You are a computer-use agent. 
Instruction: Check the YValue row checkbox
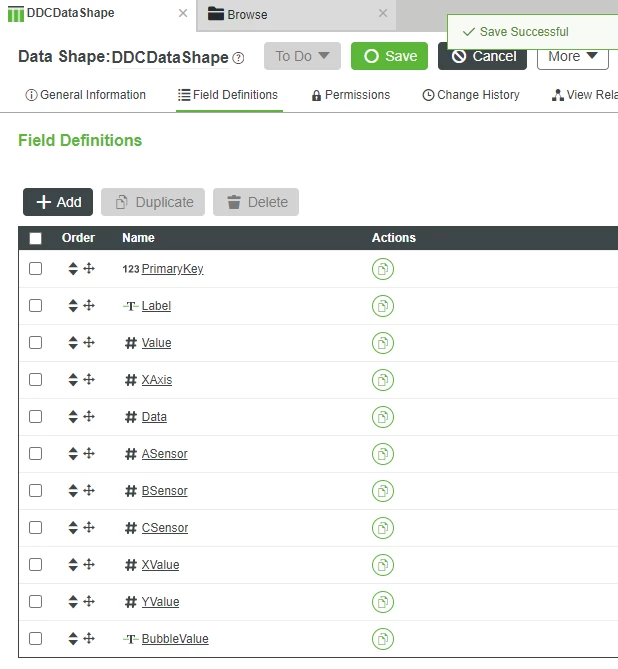[x=35, y=602]
